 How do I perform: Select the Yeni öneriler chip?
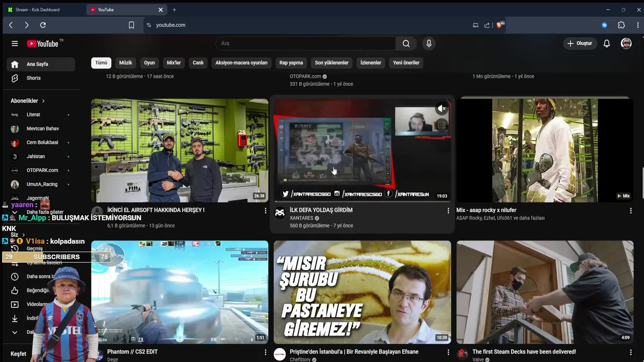point(406,63)
